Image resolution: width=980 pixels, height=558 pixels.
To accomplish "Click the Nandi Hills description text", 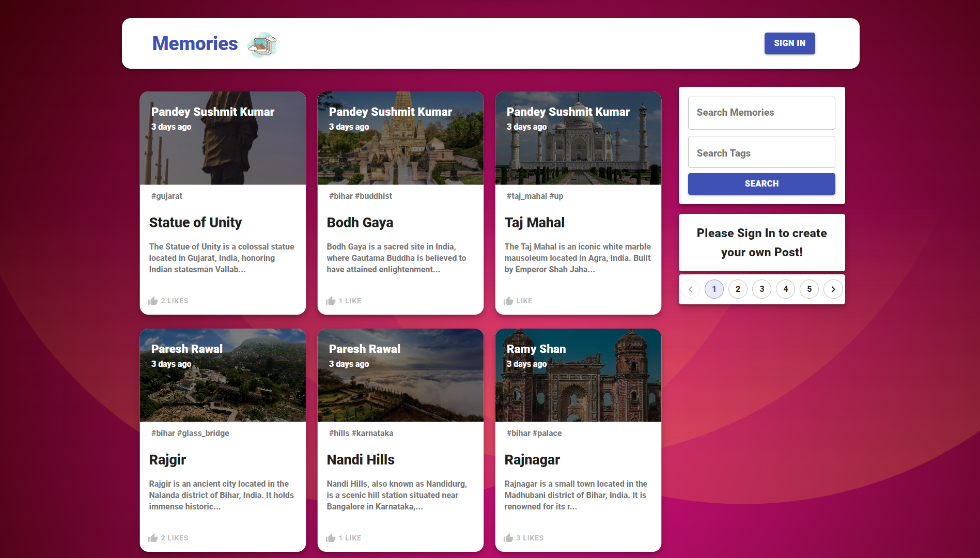I will 397,495.
